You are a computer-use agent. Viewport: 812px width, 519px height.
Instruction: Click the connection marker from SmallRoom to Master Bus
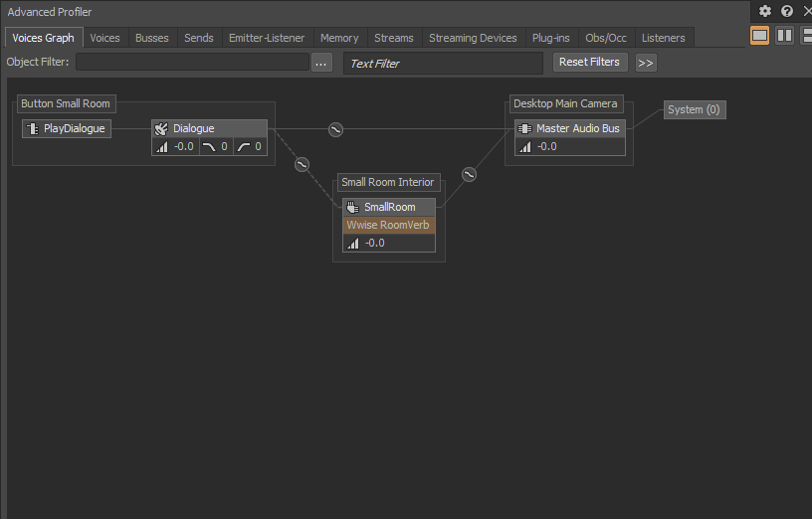click(469, 174)
